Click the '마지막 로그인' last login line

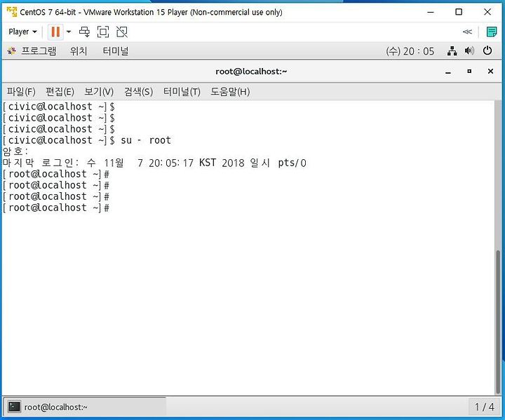click(154, 163)
